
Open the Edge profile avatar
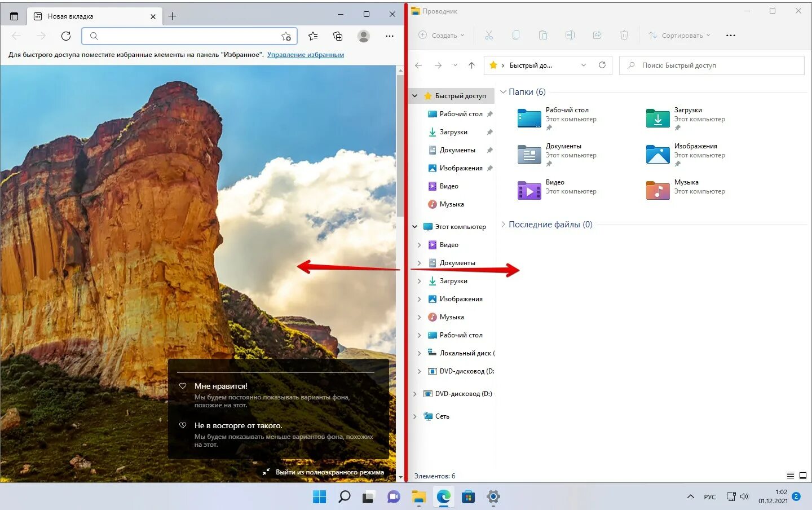(364, 36)
